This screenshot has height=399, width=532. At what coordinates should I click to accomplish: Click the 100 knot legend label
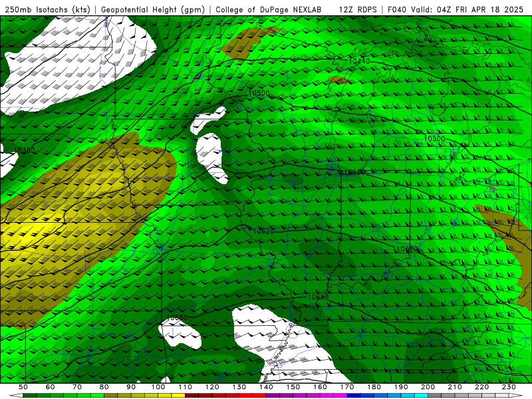(158, 387)
